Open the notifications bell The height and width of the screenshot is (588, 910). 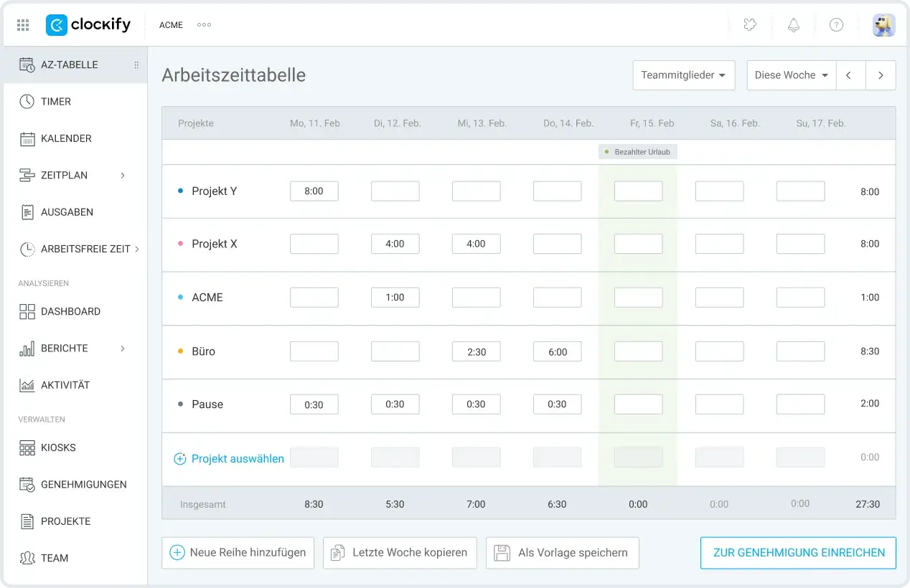[x=793, y=25]
